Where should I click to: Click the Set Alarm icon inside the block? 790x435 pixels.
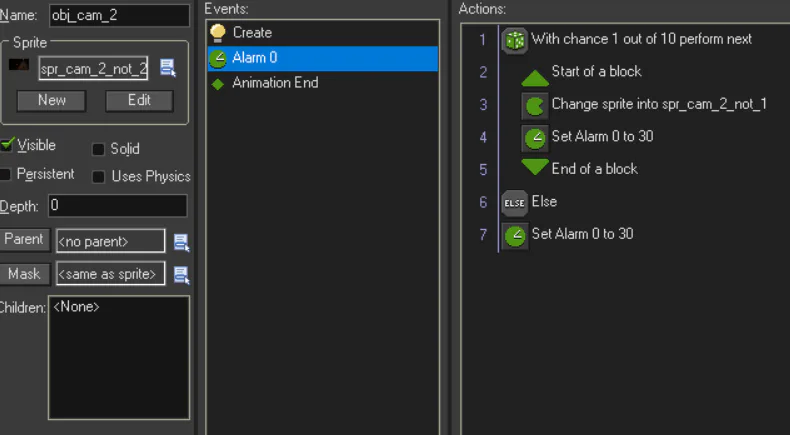click(x=535, y=137)
